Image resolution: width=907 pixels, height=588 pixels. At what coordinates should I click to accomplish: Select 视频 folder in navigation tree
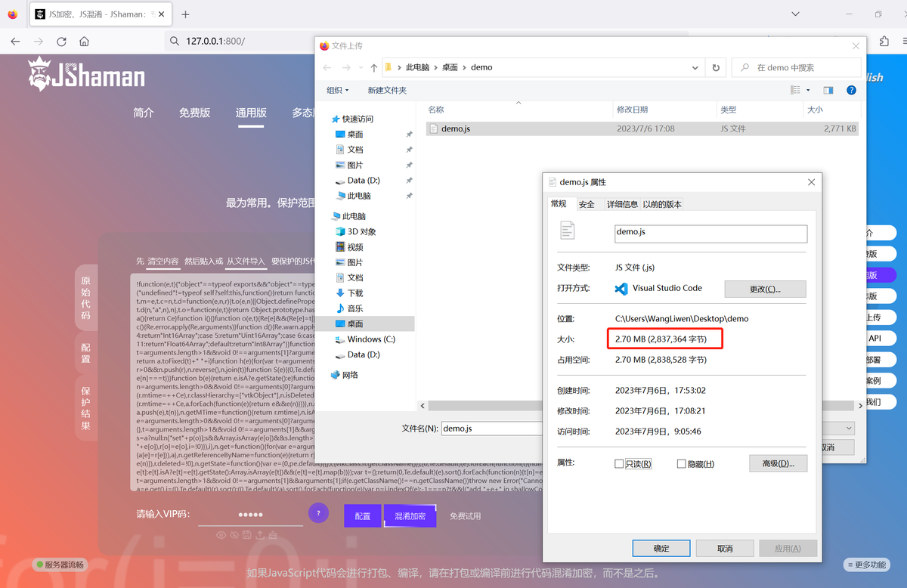(348, 247)
